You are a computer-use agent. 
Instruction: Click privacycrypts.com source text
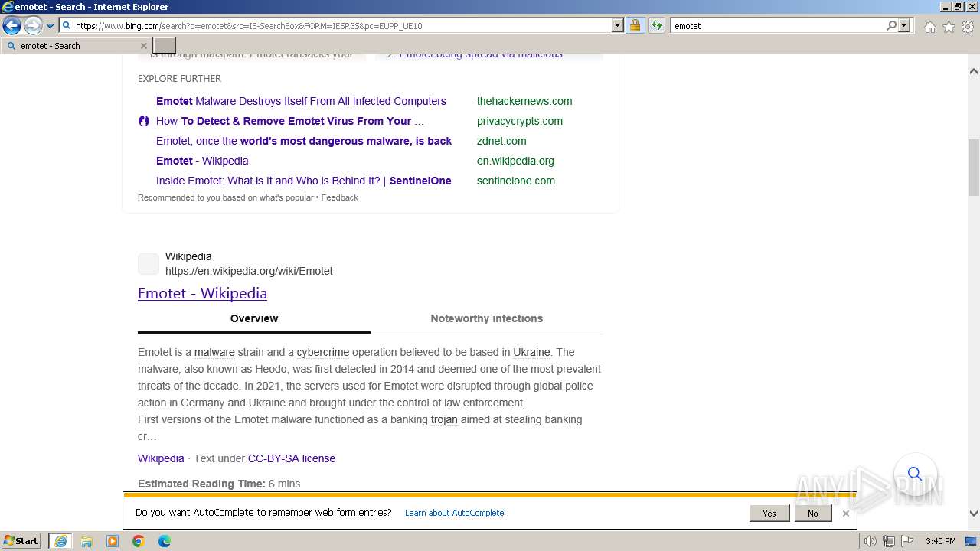(x=520, y=121)
